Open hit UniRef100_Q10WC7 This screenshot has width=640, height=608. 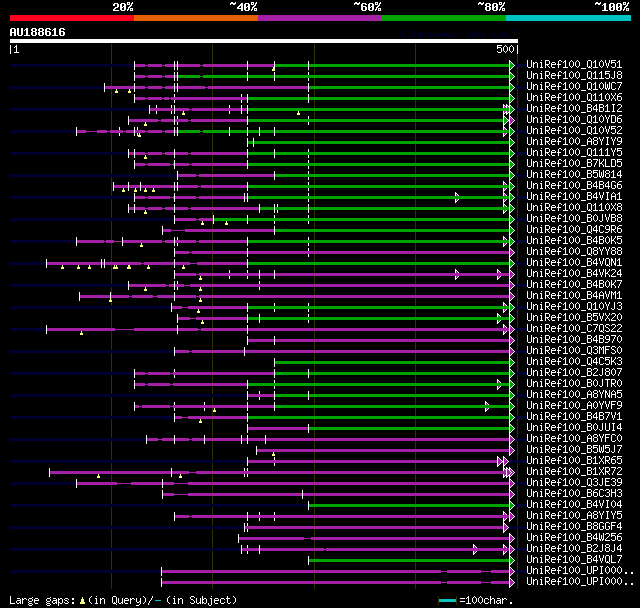(574, 87)
